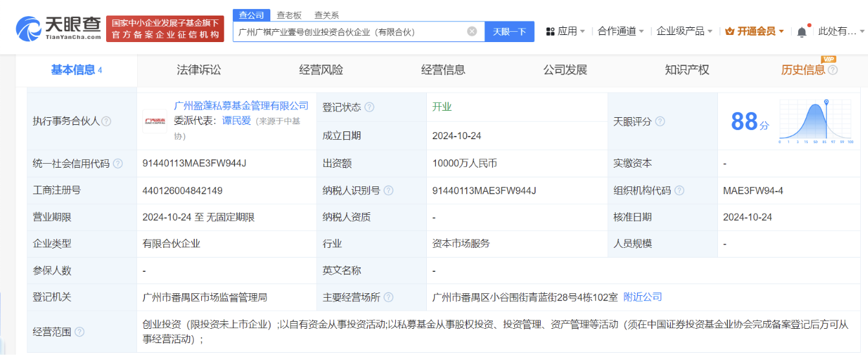Expand the 应用 dropdown menu
Screen dimensions: 868x356
coord(565,31)
